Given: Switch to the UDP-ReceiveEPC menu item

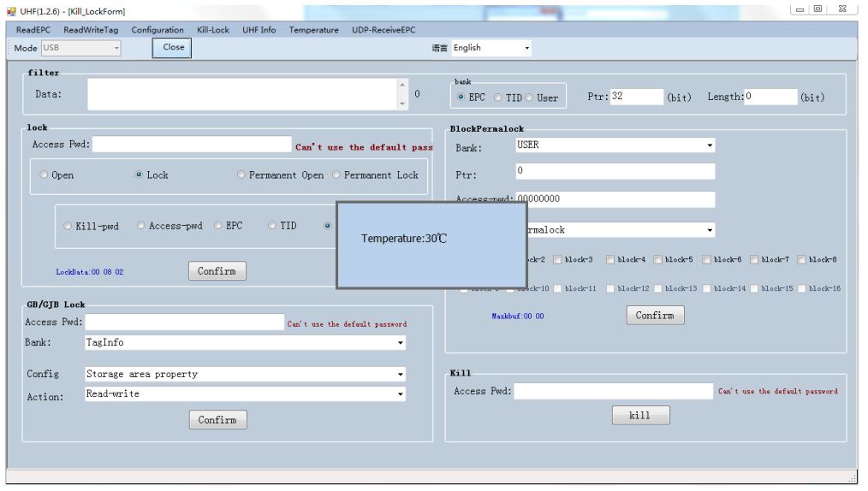Looking at the screenshot, I should (x=383, y=30).
